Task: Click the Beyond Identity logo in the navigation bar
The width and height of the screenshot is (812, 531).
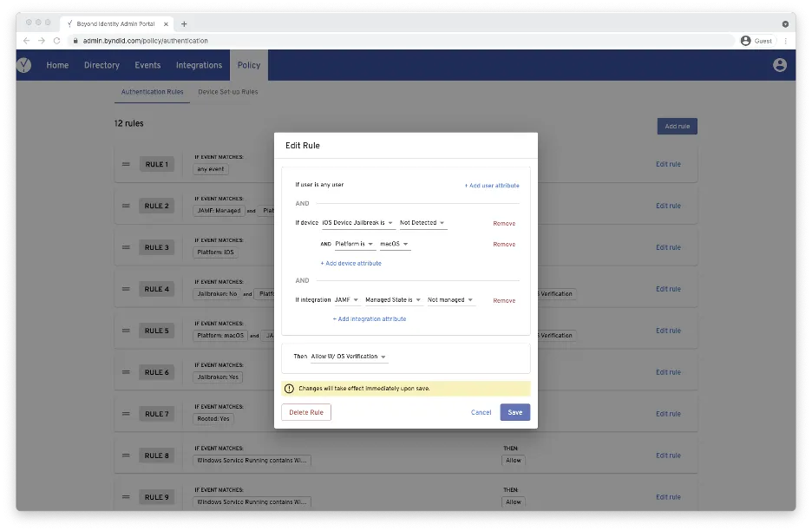Action: (x=24, y=64)
